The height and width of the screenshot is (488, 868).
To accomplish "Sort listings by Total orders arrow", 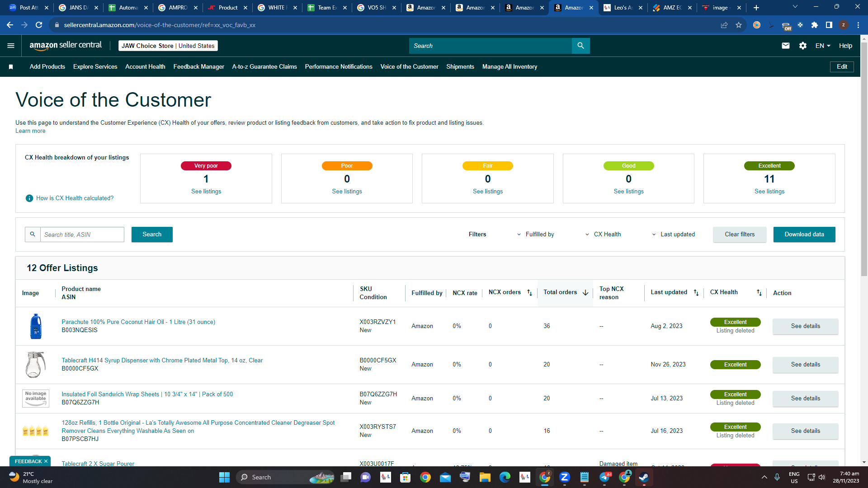I will point(585,293).
